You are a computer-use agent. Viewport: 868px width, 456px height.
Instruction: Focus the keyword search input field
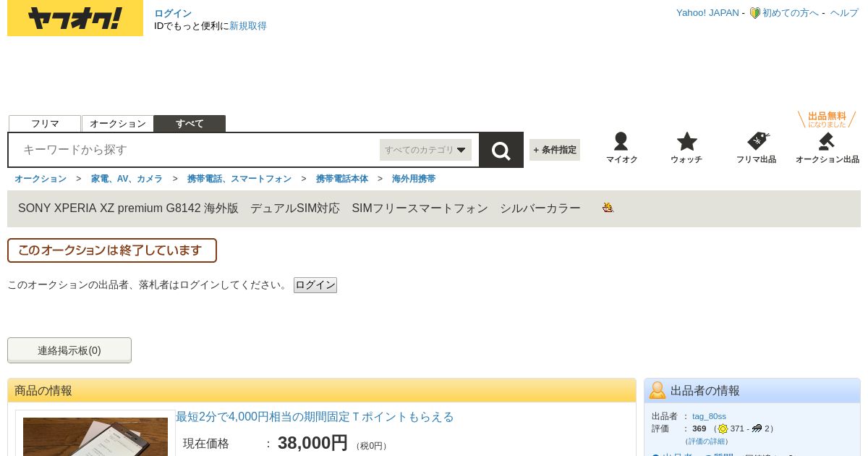[195, 150]
